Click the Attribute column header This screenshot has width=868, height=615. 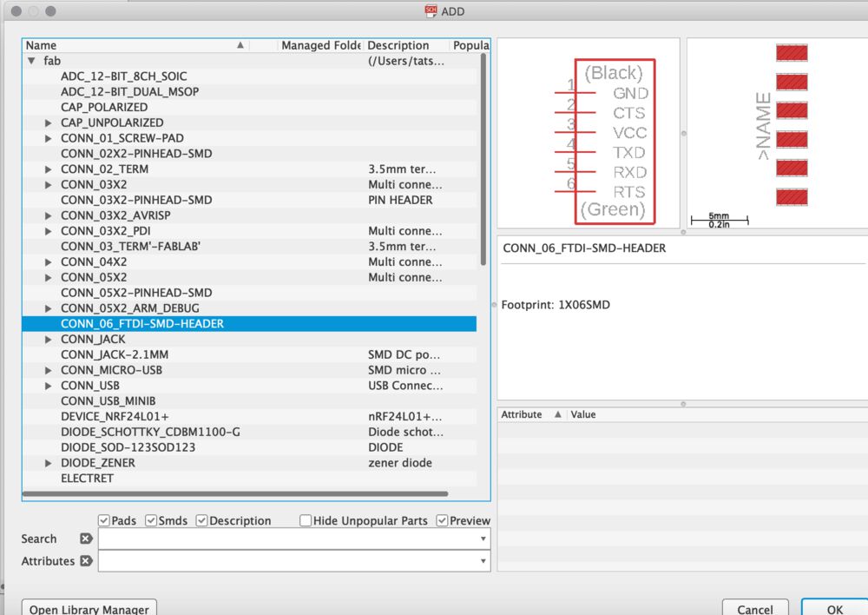532,414
